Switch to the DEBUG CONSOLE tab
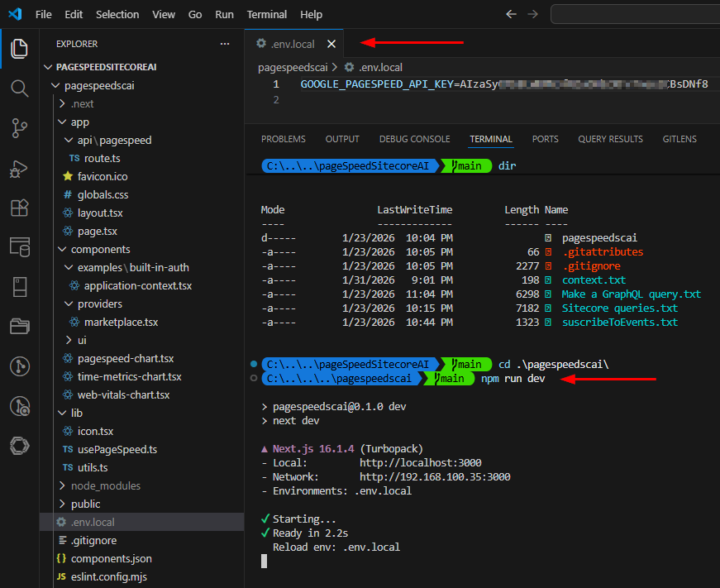Screen dimensions: 720x588 tap(414, 139)
